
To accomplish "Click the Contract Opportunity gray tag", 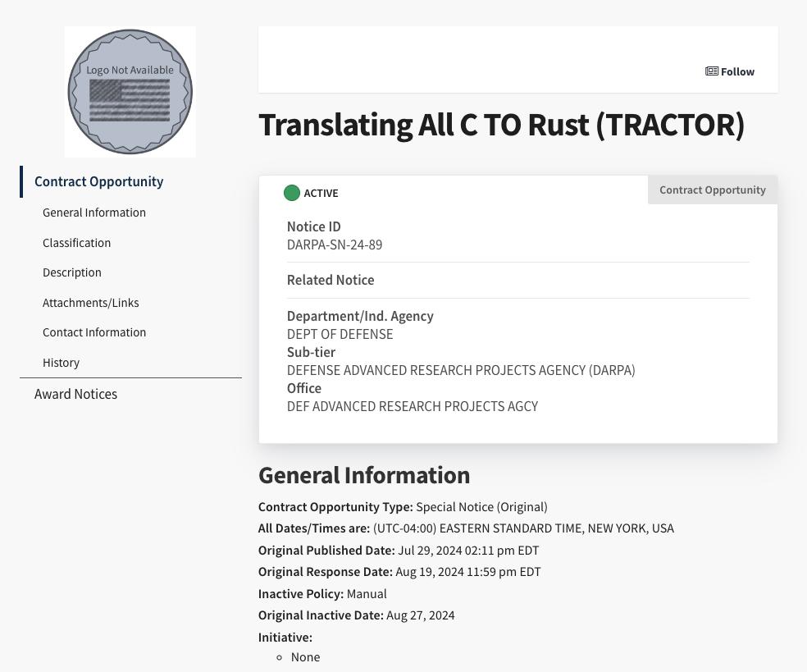I will [713, 190].
